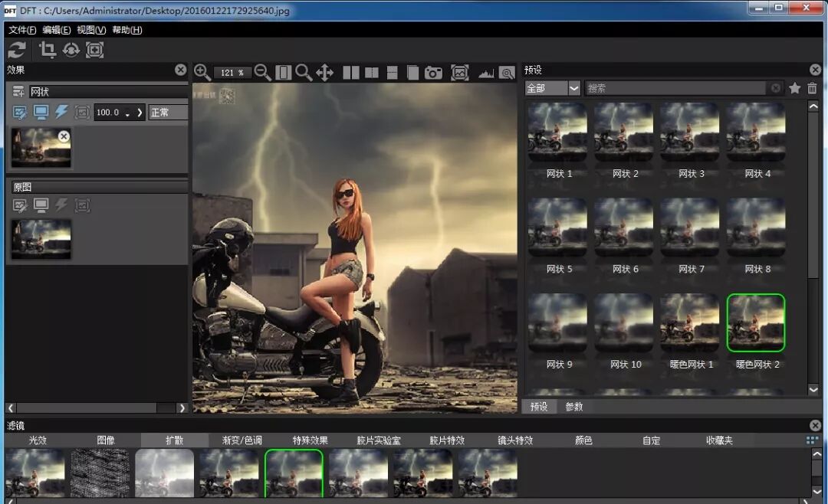Screen dimensions: 828x504
Task: Click the opacity 100.0 stepper arrows
Action: [x=127, y=113]
